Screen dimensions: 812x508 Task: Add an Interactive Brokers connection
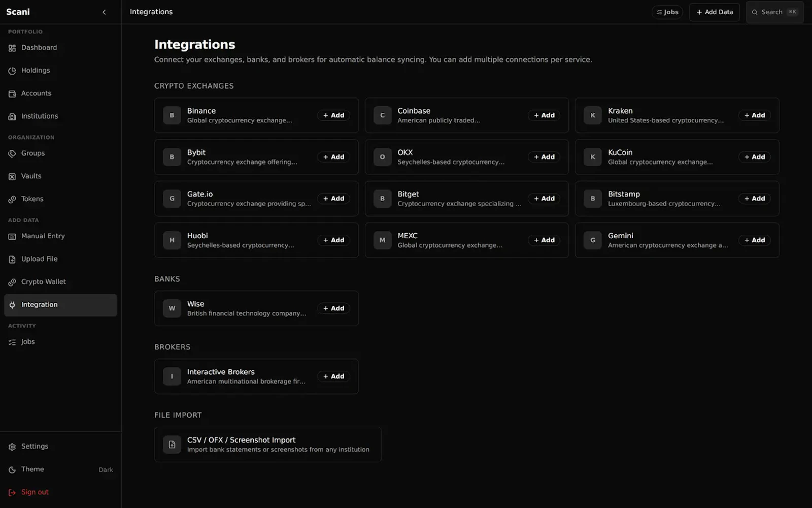tap(334, 376)
